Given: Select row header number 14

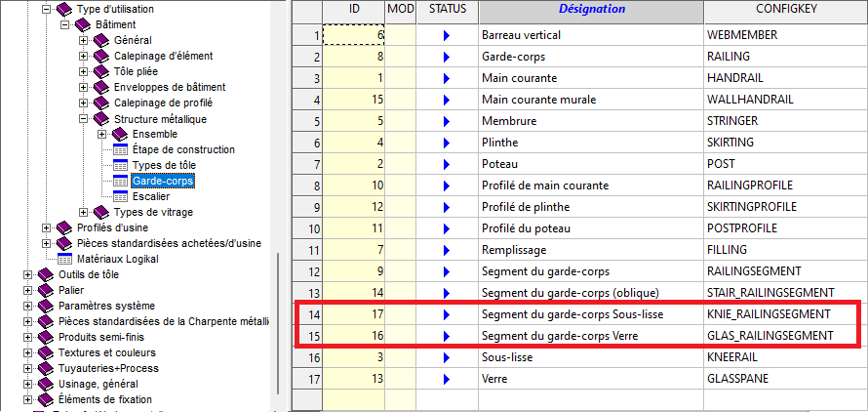Looking at the screenshot, I should pos(307,315).
